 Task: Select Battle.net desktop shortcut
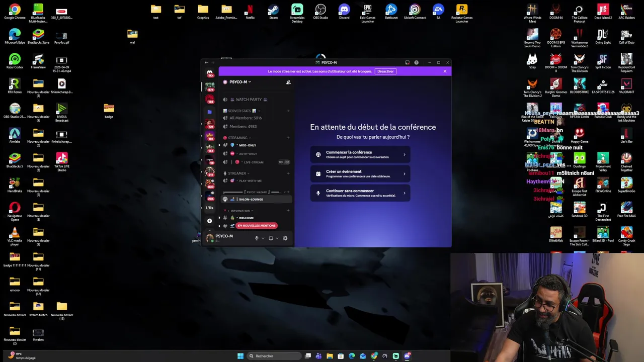point(391,12)
